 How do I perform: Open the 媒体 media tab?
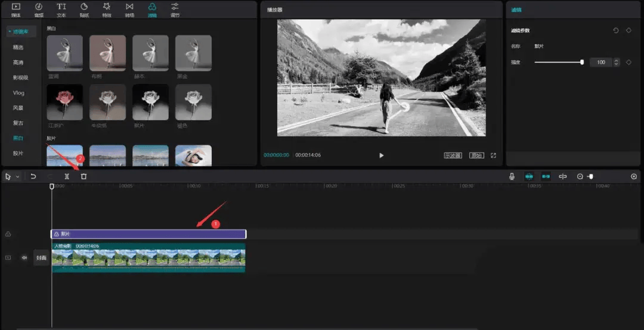(x=16, y=10)
